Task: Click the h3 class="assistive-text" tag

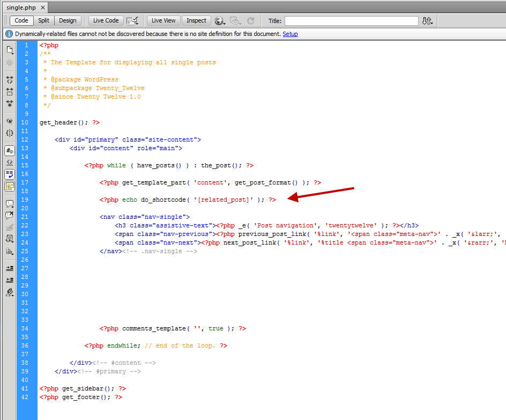Action: [165, 225]
